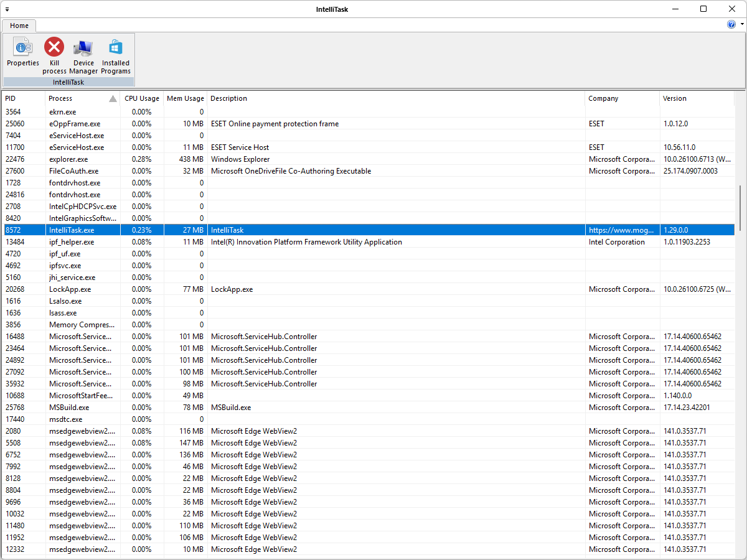Click the Description column header
Image resolution: width=747 pixels, height=560 pixels.
[x=395, y=98]
